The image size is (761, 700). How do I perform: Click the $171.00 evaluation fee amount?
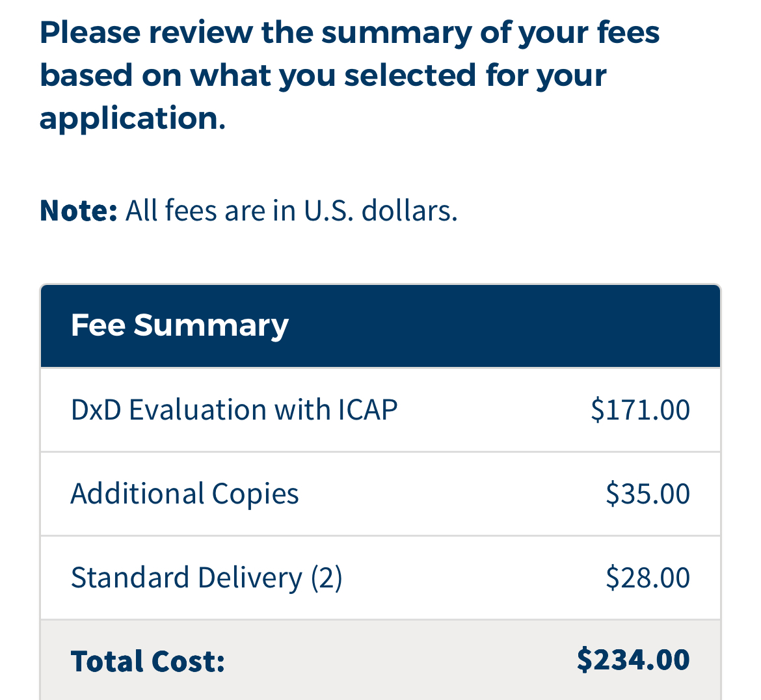pos(640,410)
